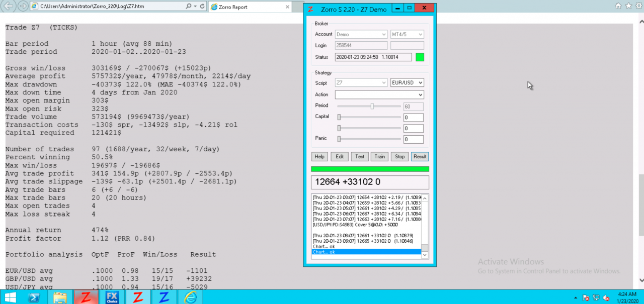The width and height of the screenshot is (644, 304).
Task: Maximize the Zorro S 2.20 window
Action: click(409, 9)
